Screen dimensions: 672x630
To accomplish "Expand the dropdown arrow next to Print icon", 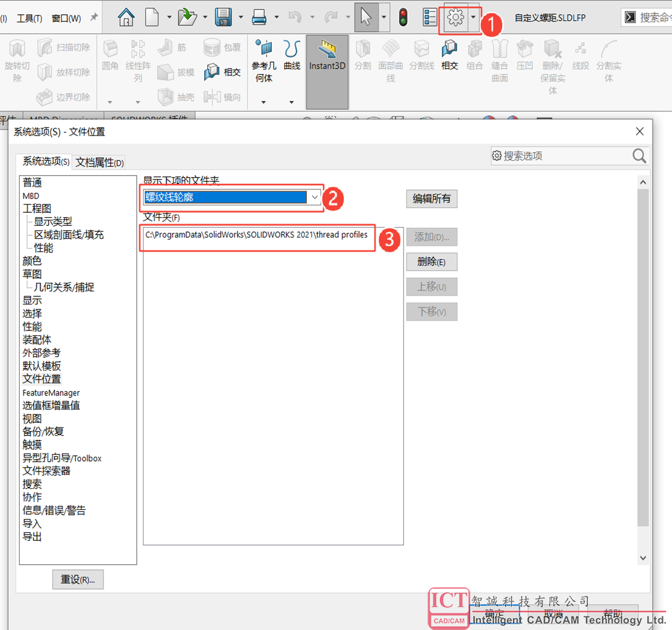I will (x=277, y=17).
